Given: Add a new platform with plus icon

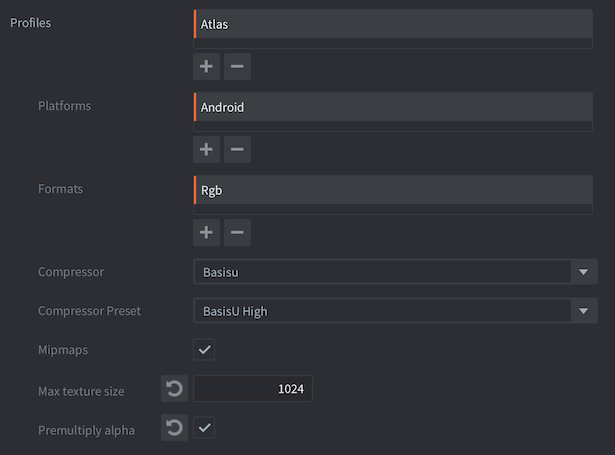Looking at the screenshot, I should click(206, 150).
